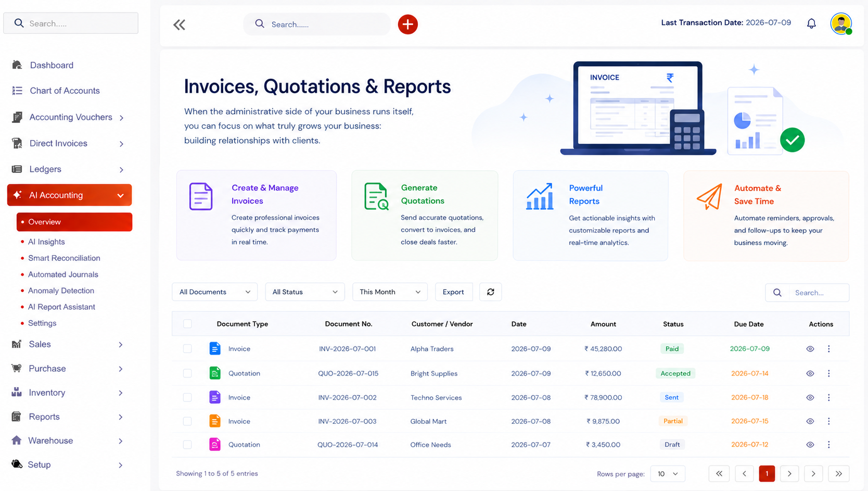This screenshot has width=868, height=491.
Task: Click Due Date column header
Action: pos(749,324)
